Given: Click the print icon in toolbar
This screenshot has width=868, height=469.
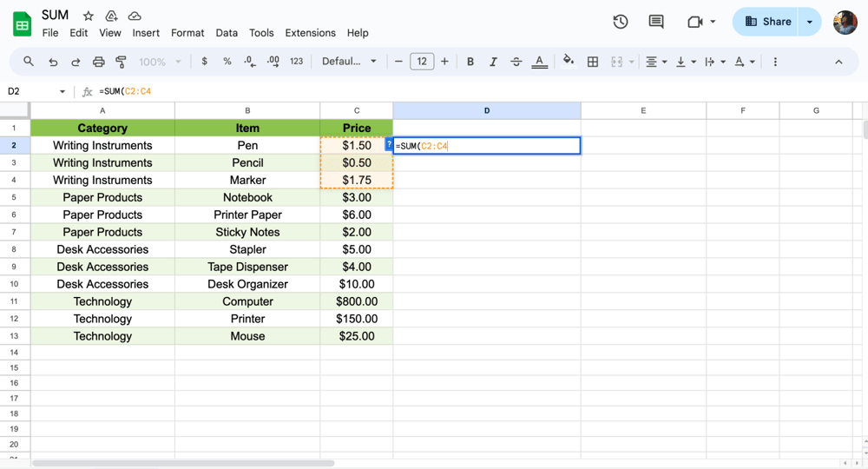Looking at the screenshot, I should click(x=98, y=62).
